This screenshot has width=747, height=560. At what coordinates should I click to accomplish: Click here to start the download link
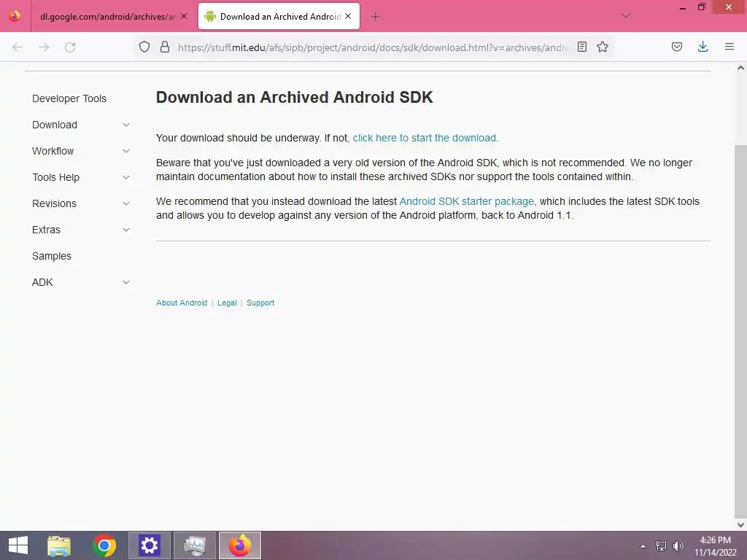point(425,138)
